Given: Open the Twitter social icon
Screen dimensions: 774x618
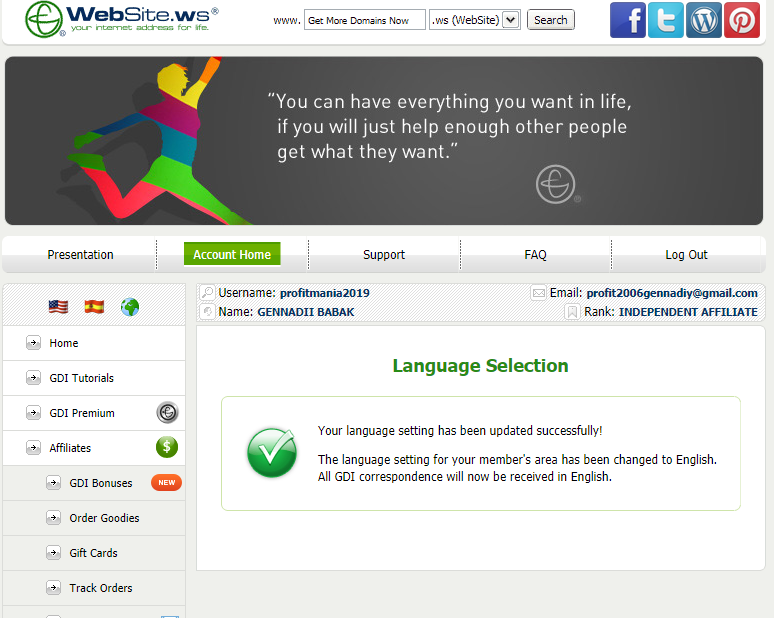Looking at the screenshot, I should point(665,20).
